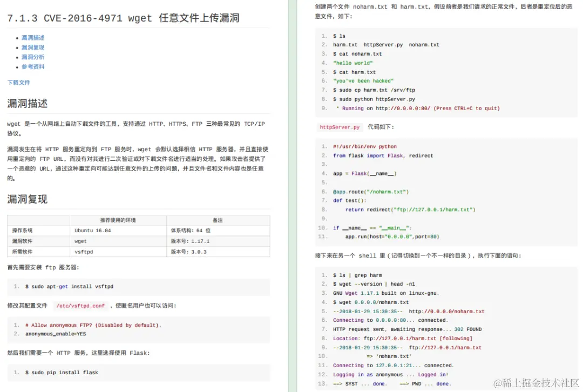Click the return redirect ftp URL line

tap(410, 209)
